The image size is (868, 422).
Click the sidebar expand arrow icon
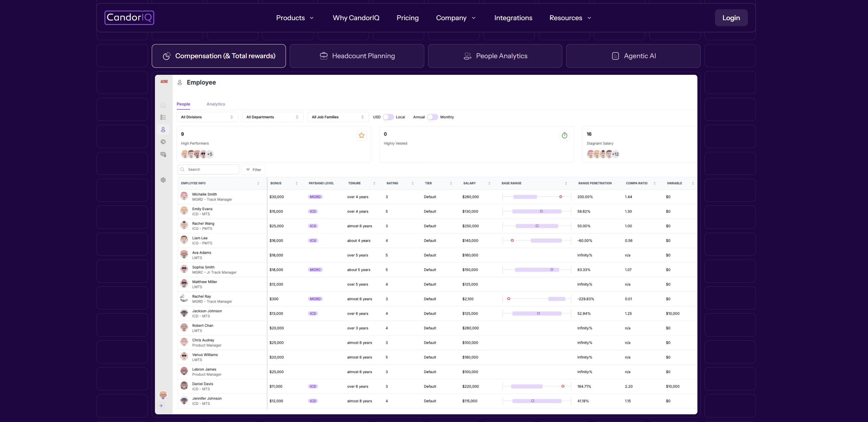[161, 406]
